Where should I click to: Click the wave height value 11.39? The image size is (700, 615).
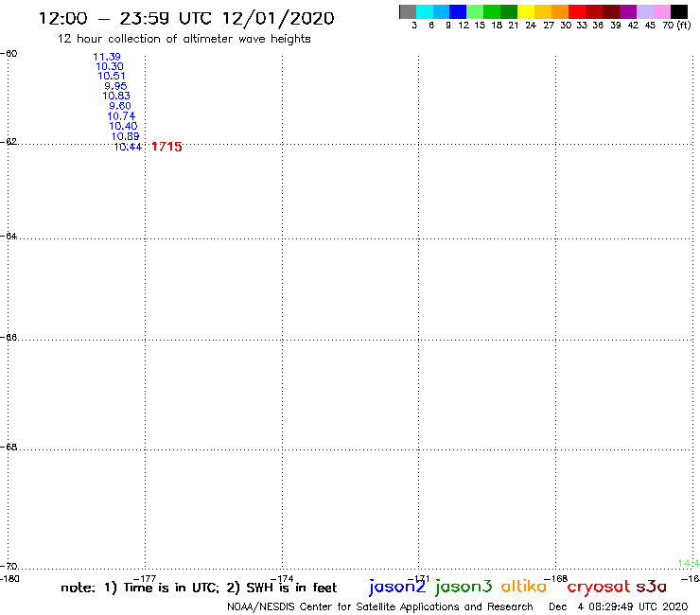[107, 57]
